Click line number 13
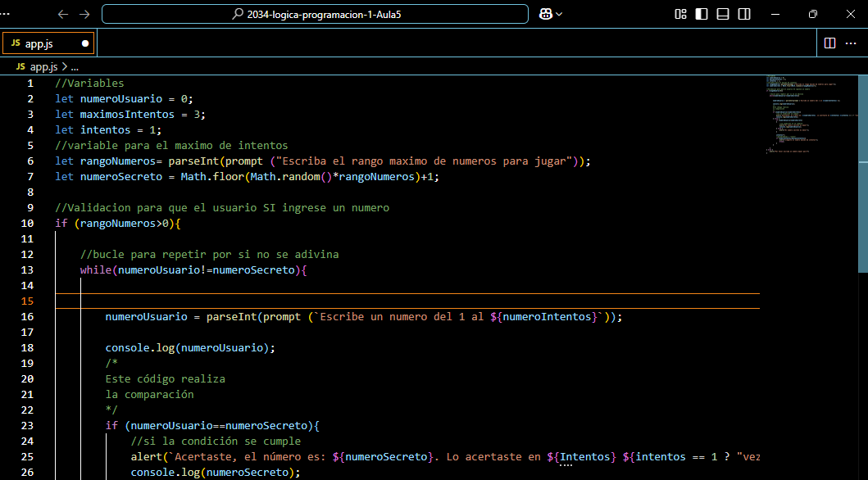This screenshot has height=480, width=868. [x=27, y=269]
